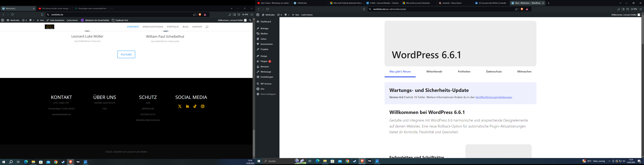Collapse the WordPress menu with Menü einklappen

pyautogui.click(x=267, y=94)
